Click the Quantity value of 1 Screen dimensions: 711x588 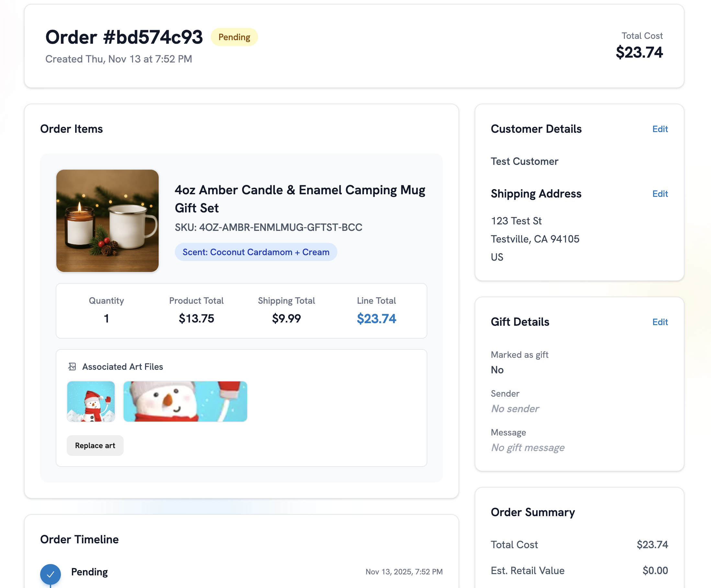[106, 318]
